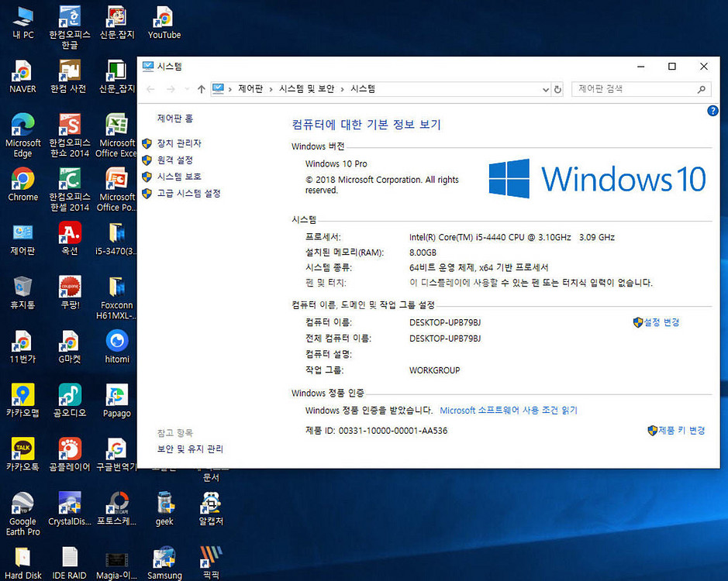Open 시스템 보호 from sidebar
Viewport: 728px width, 581px height.
[x=179, y=177]
